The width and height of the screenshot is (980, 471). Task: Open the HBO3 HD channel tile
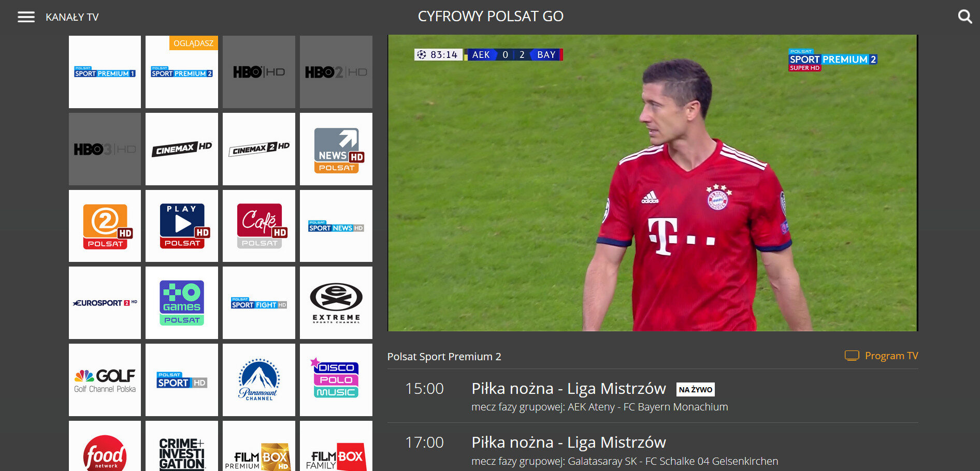(x=105, y=149)
